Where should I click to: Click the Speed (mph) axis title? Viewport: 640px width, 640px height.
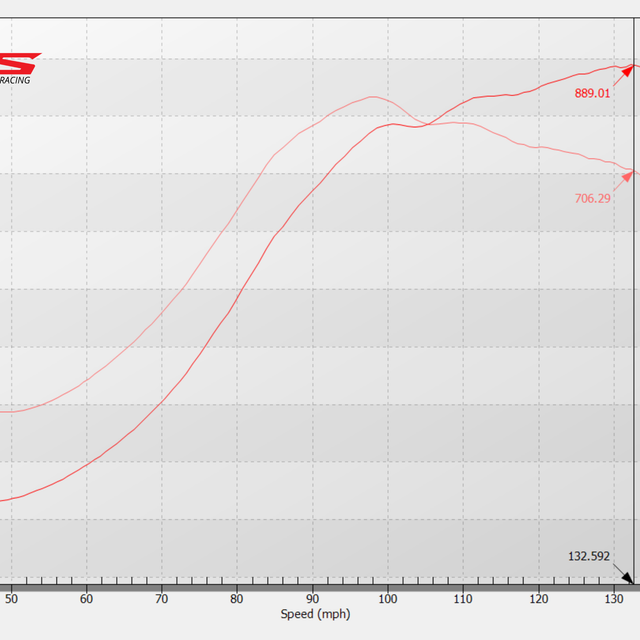pyautogui.click(x=315, y=614)
